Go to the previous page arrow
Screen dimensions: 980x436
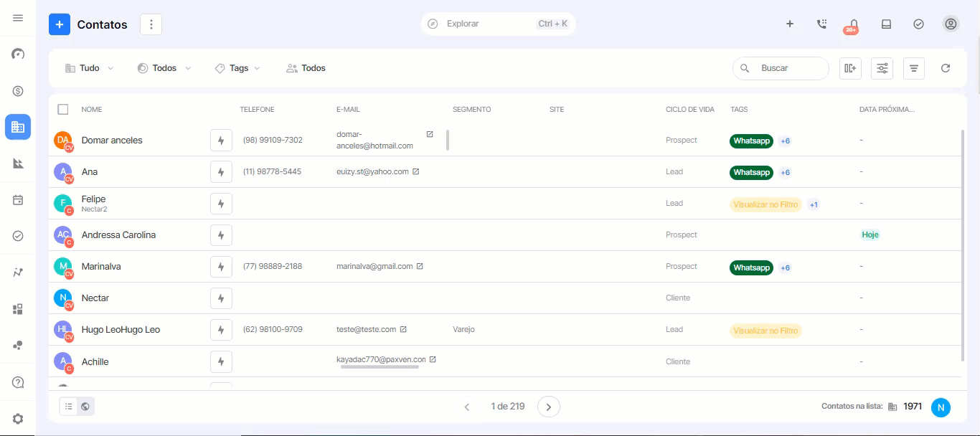click(467, 407)
